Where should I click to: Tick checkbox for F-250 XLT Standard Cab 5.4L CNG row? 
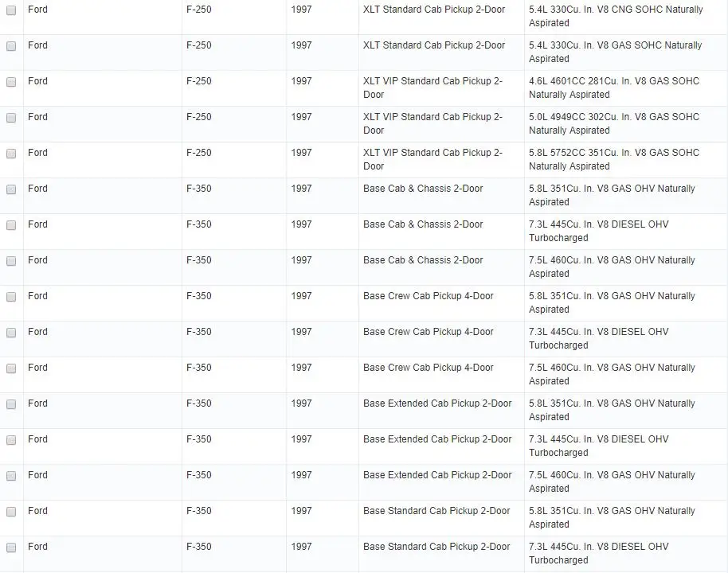pos(11,10)
